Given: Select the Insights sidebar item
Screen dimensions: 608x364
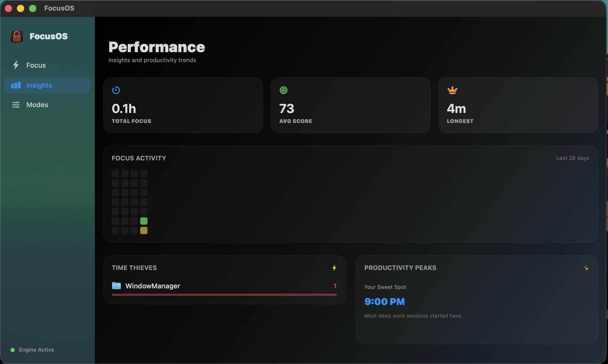Looking at the screenshot, I should coord(47,85).
